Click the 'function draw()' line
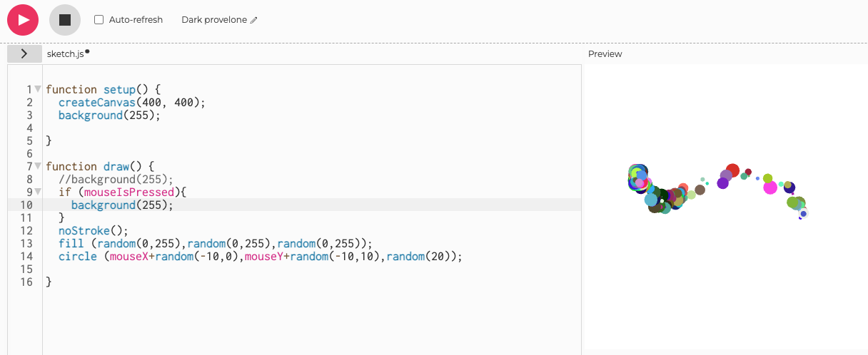Image resolution: width=868 pixels, height=355 pixels. pyautogui.click(x=100, y=166)
